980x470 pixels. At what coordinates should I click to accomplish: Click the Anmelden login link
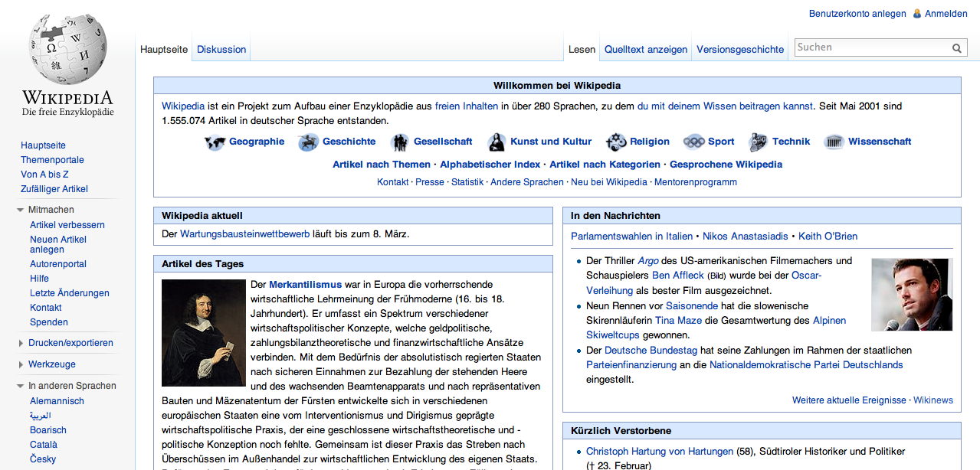click(x=946, y=14)
